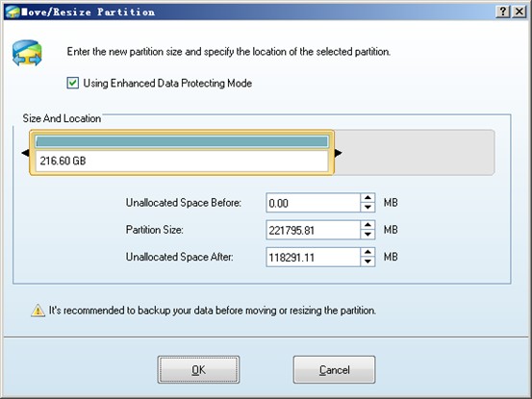The width and height of the screenshot is (532, 399).
Task: Click the 'Size And Location' group heading
Action: click(62, 118)
